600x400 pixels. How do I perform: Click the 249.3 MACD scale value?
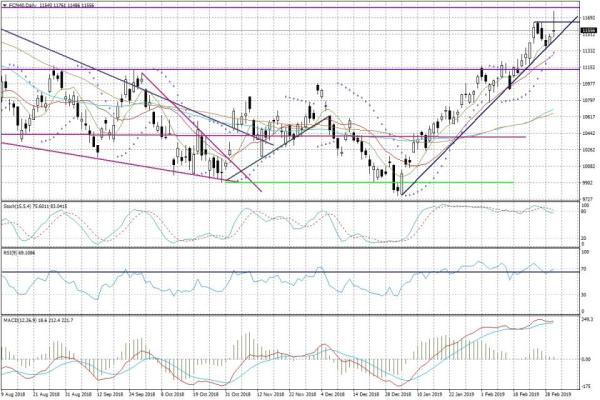(x=587, y=320)
